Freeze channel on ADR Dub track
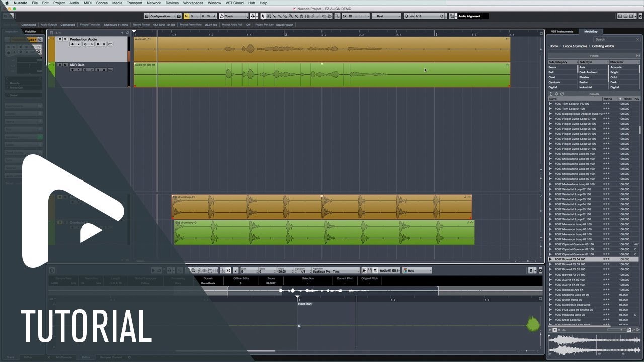Image resolution: width=644 pixels, height=362 pixels. click(x=91, y=70)
